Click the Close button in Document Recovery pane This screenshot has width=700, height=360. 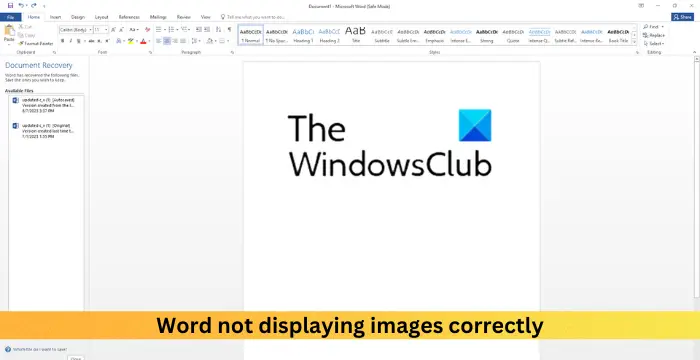click(76, 358)
